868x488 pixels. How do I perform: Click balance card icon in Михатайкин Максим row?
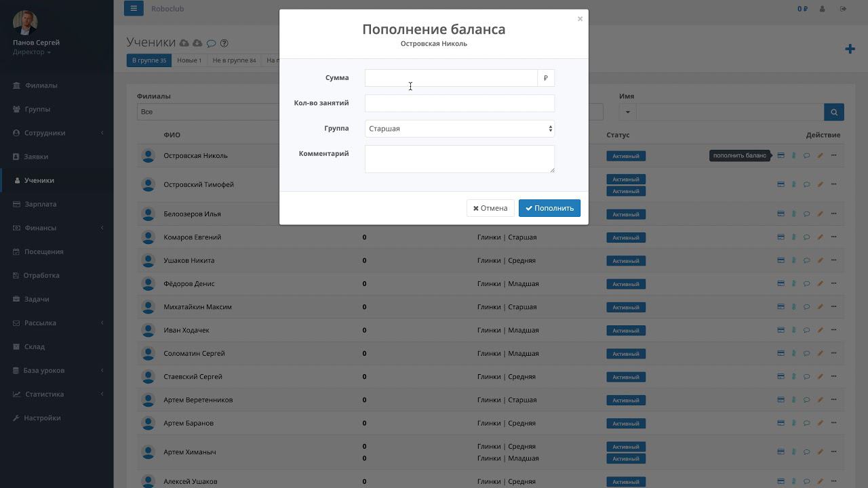781,307
